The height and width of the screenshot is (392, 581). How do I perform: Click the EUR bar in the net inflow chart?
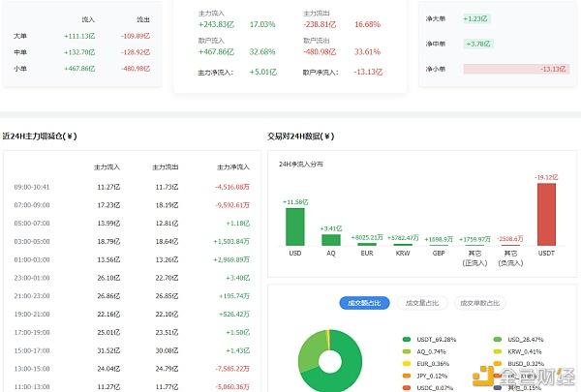(367, 244)
